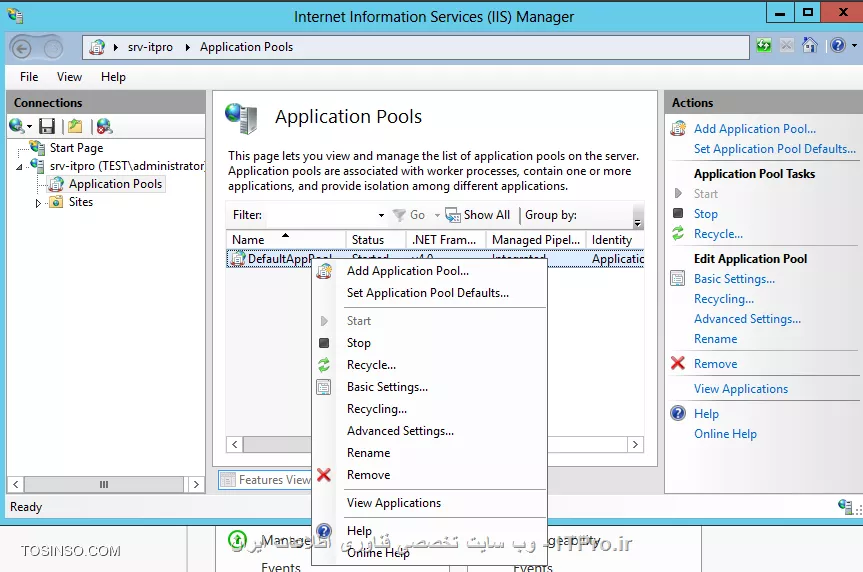Click inside the Filter text field
The height and width of the screenshot is (572, 863).
(320, 215)
